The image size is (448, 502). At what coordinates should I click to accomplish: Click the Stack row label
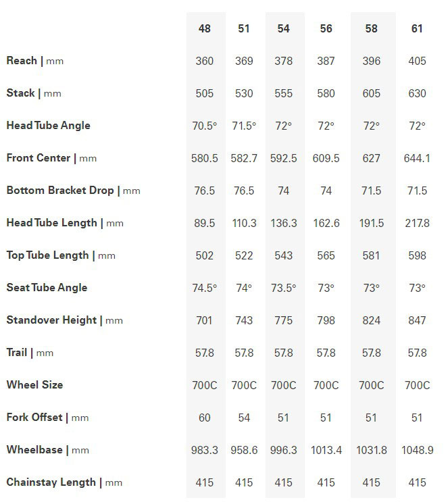click(34, 93)
